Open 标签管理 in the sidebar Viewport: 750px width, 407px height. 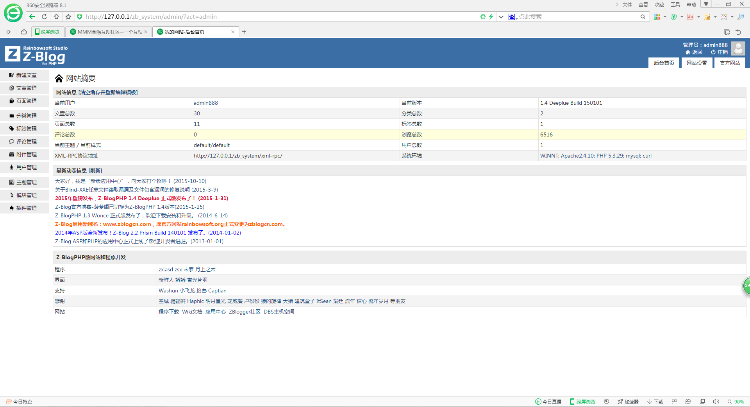23,129
